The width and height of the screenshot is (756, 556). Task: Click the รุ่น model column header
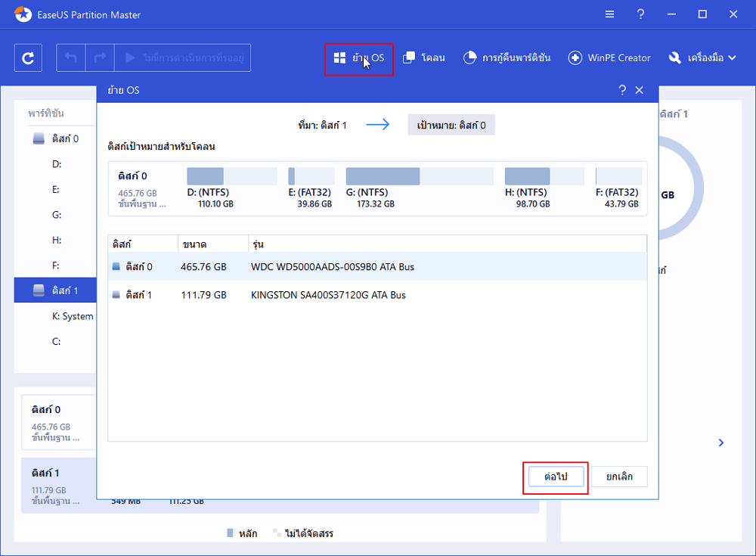(448, 244)
